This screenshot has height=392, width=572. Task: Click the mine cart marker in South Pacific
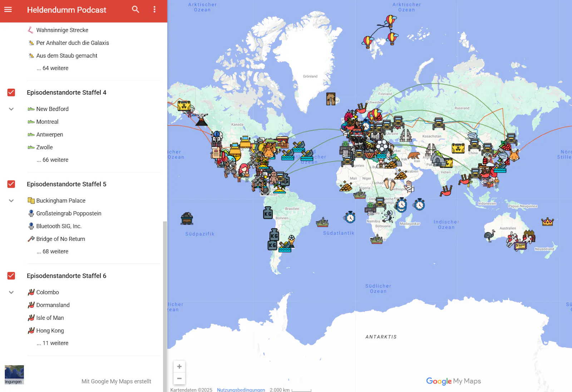point(187,218)
